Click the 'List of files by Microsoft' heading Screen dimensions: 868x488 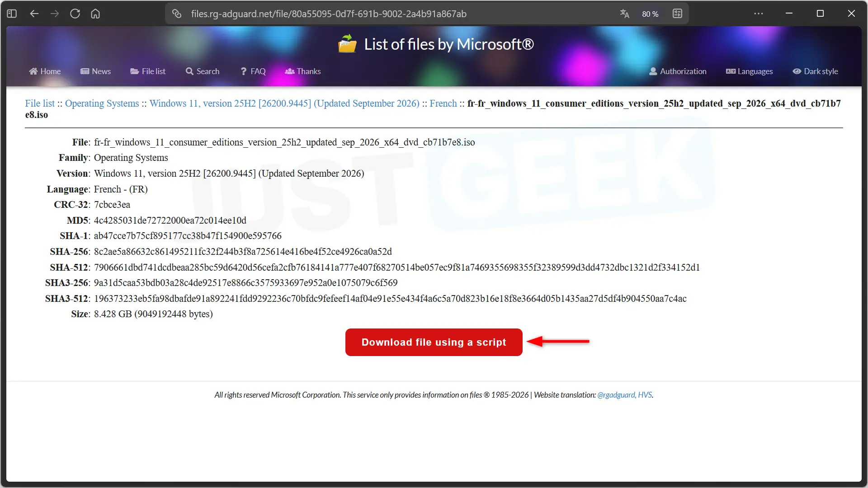(x=449, y=44)
